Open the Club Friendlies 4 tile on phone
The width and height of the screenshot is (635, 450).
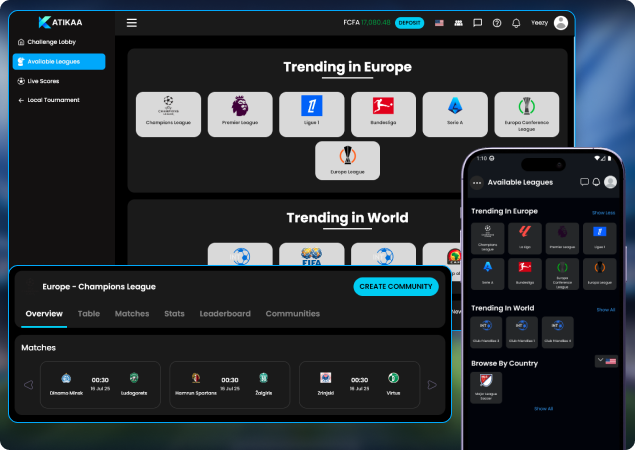(558, 332)
